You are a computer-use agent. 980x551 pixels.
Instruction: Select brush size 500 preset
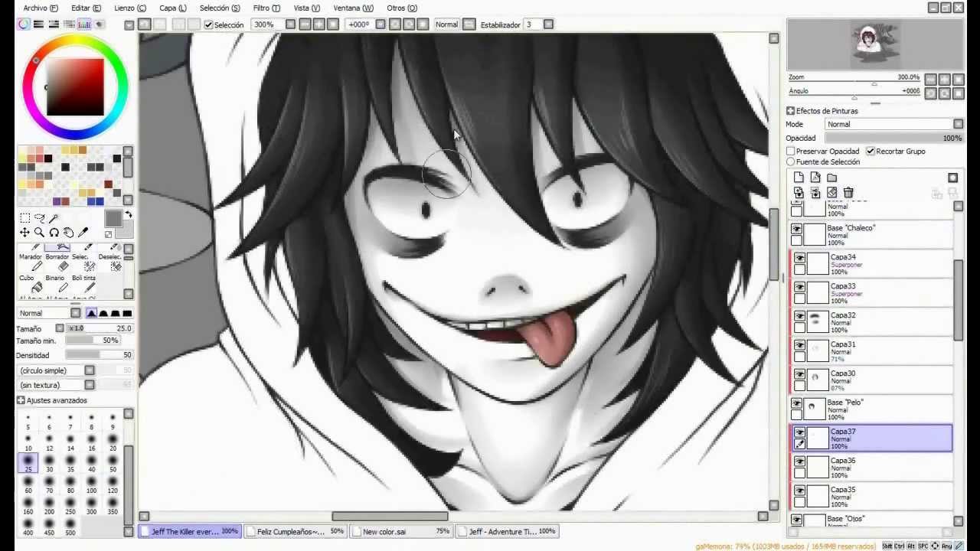coord(70,527)
